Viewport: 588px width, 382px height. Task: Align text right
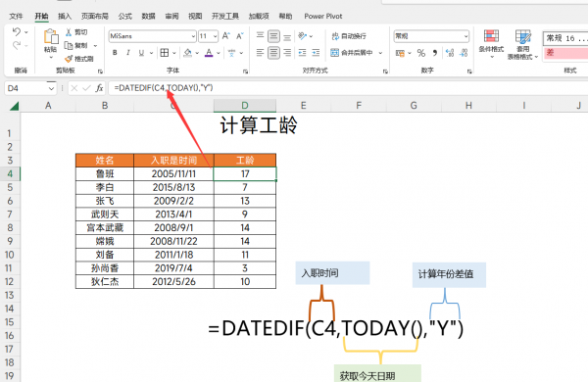[287, 53]
